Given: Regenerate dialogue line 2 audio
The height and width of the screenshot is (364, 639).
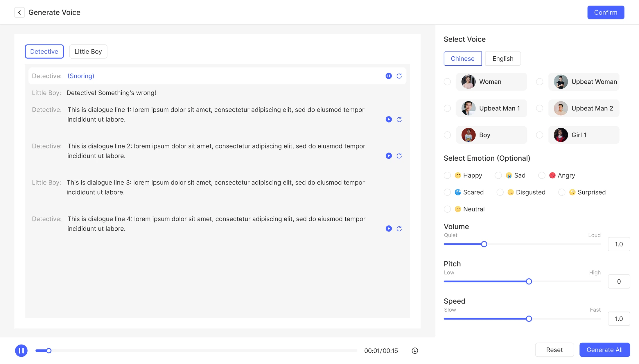Looking at the screenshot, I should (399, 156).
